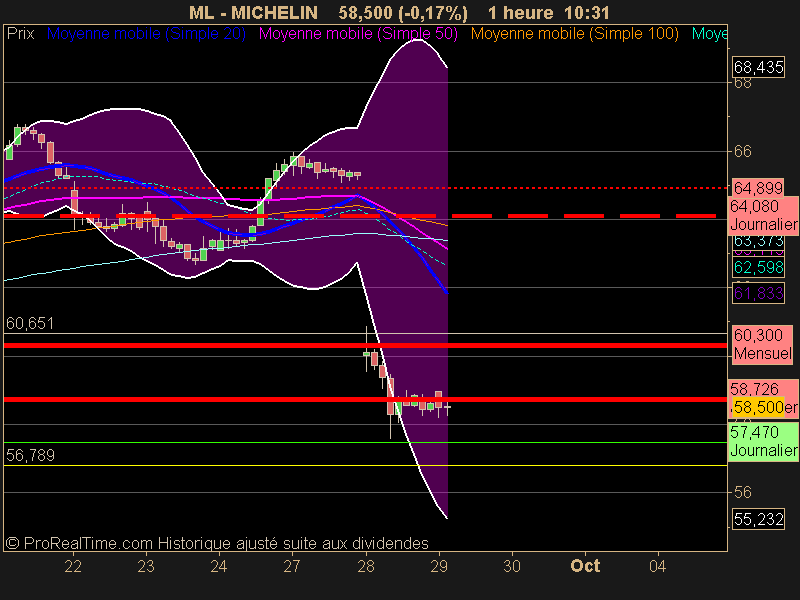Click the "Oct" month label on the time axis
The image size is (800, 600).
coord(585,566)
